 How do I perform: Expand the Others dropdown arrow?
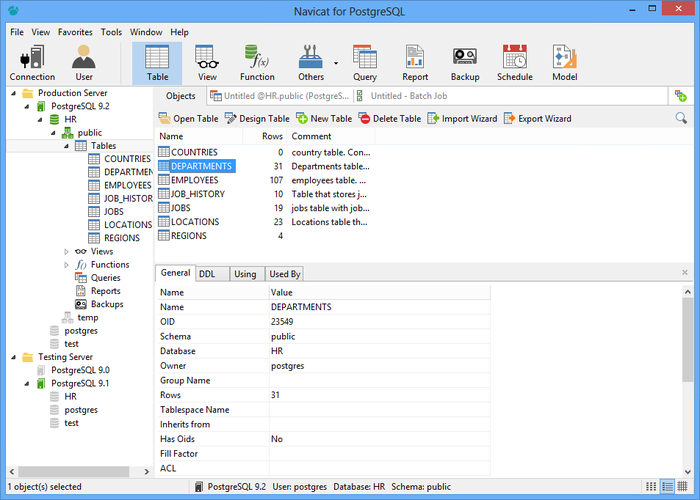point(336,63)
